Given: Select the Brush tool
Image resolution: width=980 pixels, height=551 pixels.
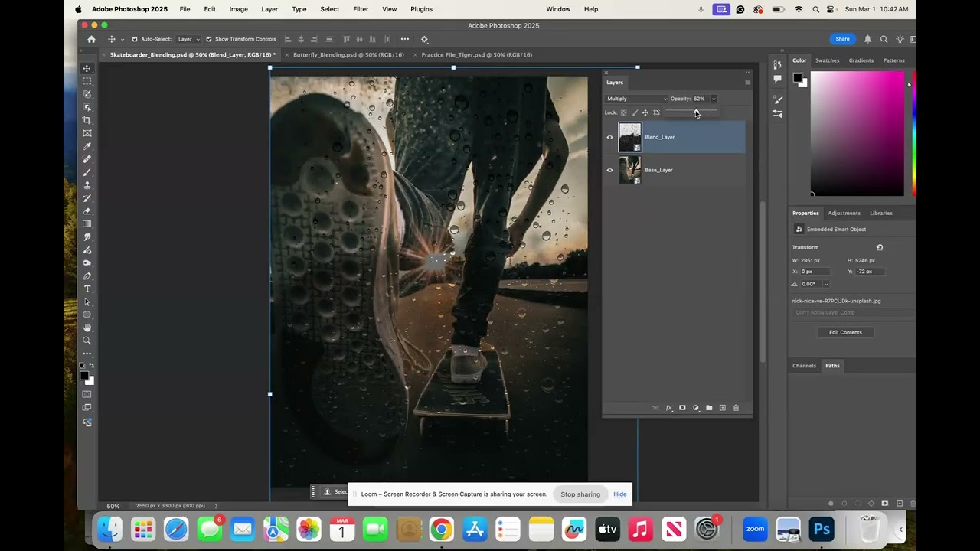Looking at the screenshot, I should click(87, 172).
